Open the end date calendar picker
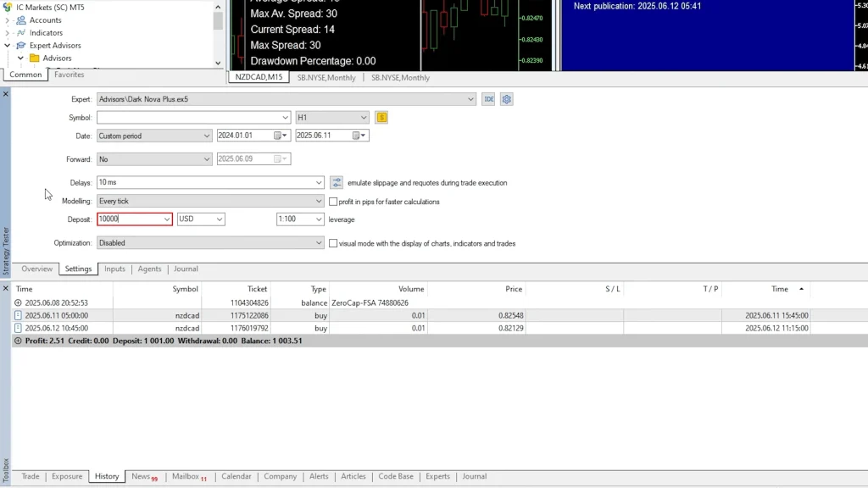 355,136
